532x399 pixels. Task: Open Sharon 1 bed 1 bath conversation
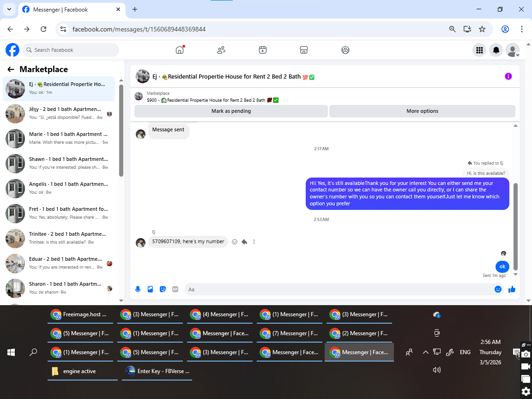pyautogui.click(x=59, y=288)
